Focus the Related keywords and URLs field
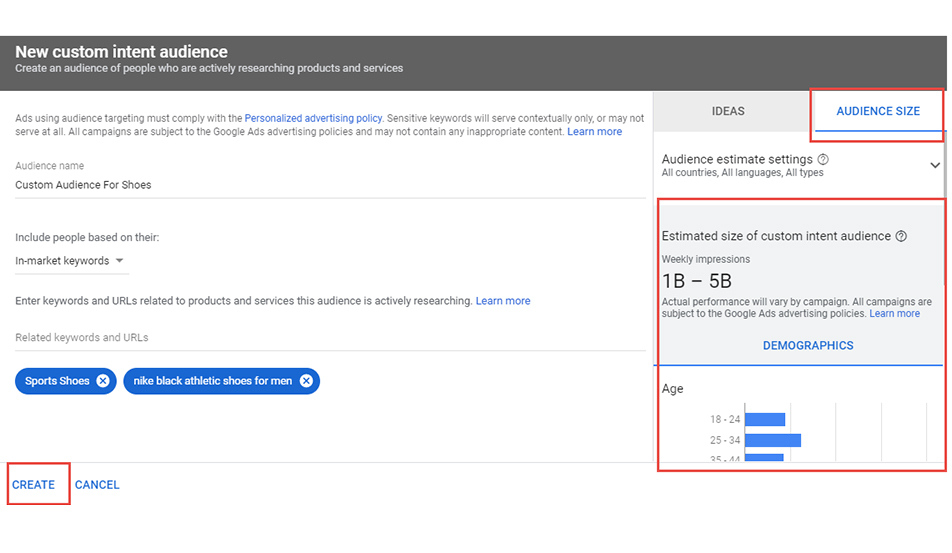The height and width of the screenshot is (553, 952). (330, 338)
